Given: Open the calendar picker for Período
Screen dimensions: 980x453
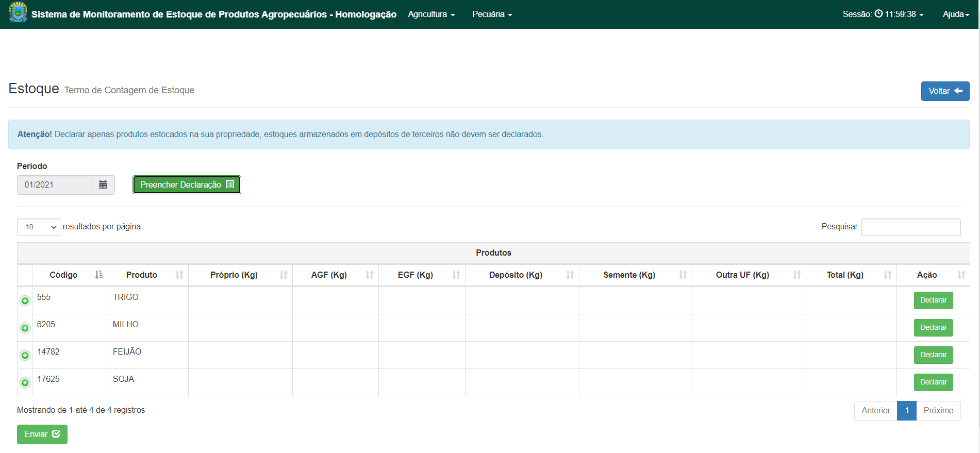Looking at the screenshot, I should coord(103,185).
